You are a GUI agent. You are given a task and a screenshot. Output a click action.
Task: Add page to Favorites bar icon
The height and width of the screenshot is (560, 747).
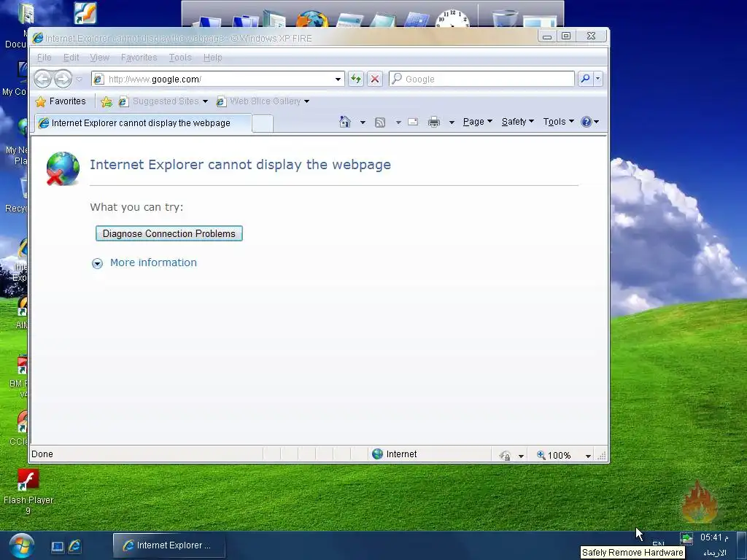click(x=107, y=101)
